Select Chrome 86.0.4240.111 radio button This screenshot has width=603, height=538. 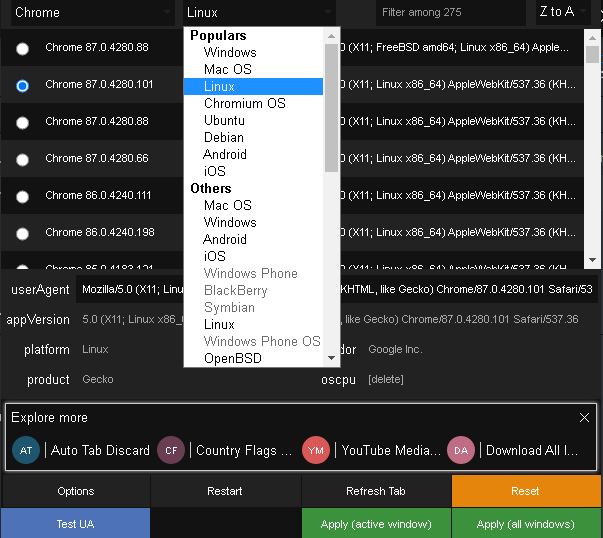point(22,196)
